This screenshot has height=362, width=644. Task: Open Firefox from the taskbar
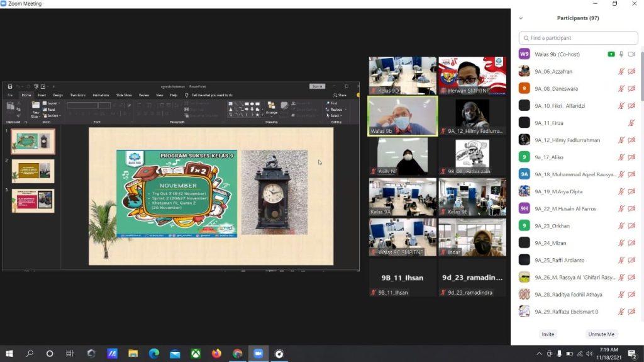click(x=216, y=354)
